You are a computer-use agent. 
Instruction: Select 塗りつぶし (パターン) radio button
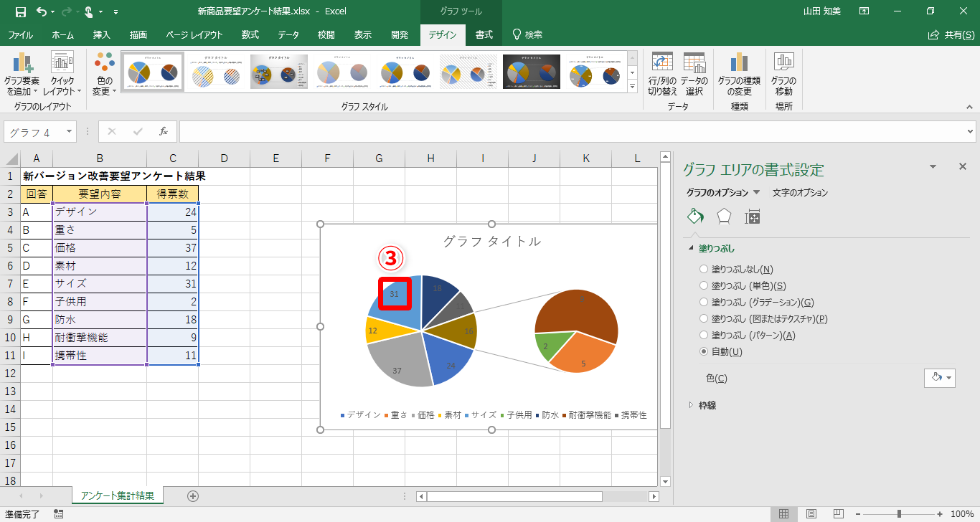tap(703, 335)
